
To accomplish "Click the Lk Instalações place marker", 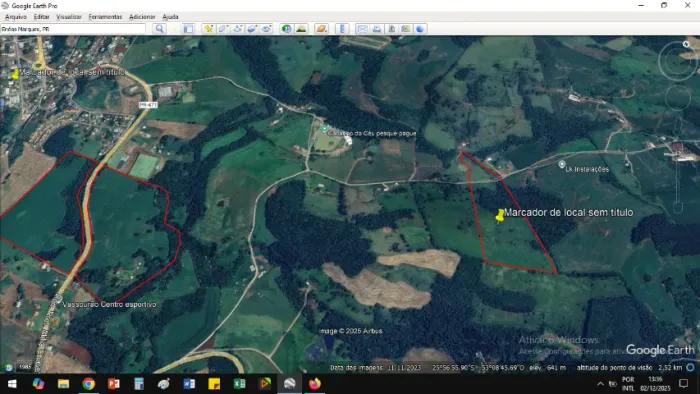I will 562,165.
